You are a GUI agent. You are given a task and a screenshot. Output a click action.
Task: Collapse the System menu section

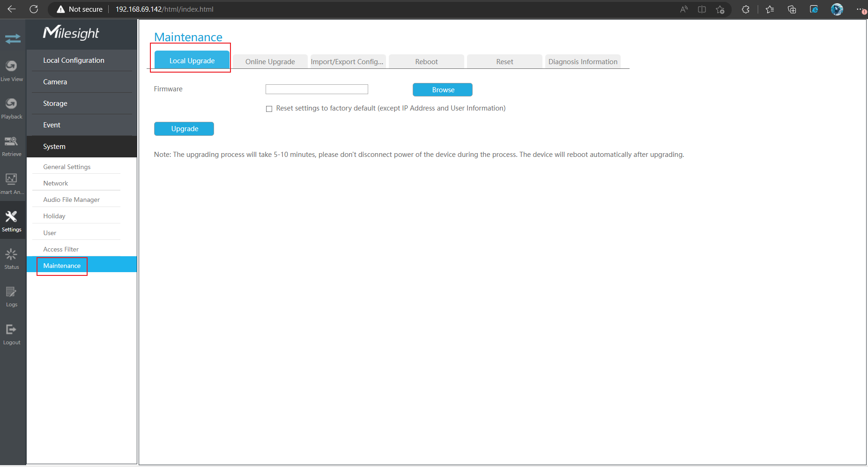pyautogui.click(x=82, y=147)
